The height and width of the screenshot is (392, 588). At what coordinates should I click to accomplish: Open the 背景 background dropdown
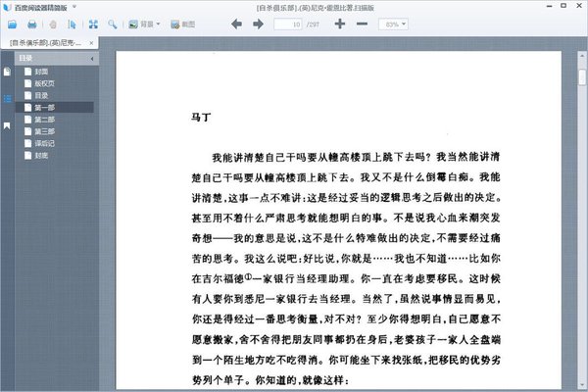point(144,24)
